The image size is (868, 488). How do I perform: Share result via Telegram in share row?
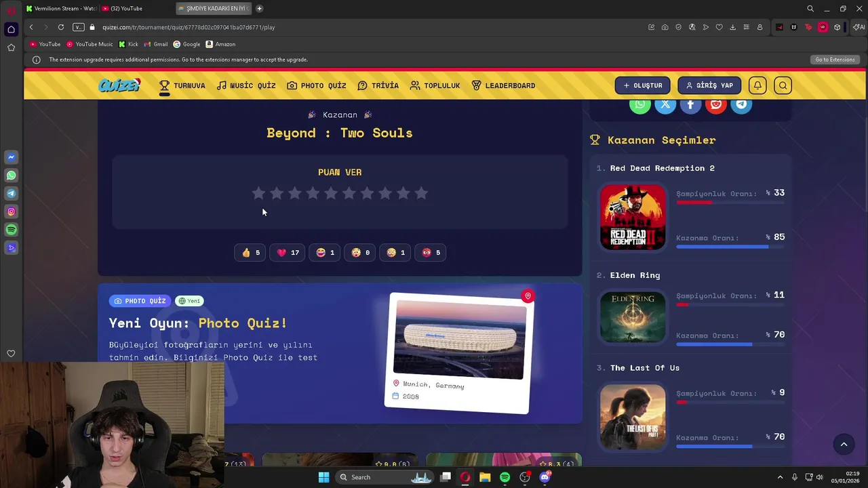pyautogui.click(x=741, y=104)
